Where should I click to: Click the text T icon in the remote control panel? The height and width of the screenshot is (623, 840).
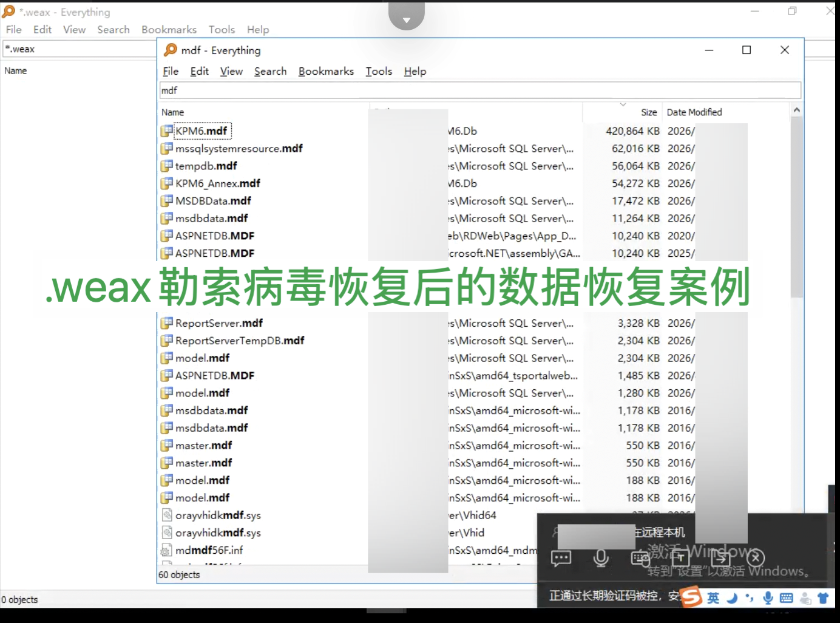(680, 557)
